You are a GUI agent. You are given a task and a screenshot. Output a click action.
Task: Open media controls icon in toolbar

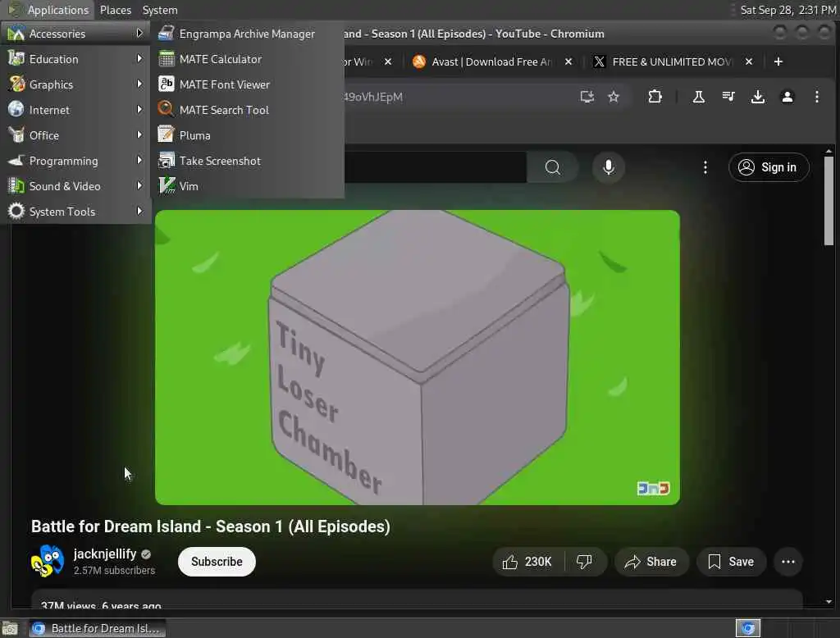point(728,97)
